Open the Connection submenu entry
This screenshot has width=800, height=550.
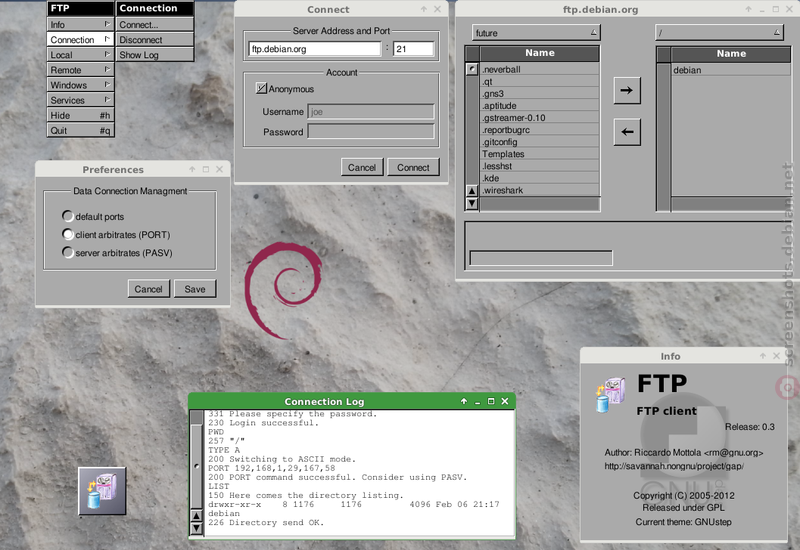point(81,39)
